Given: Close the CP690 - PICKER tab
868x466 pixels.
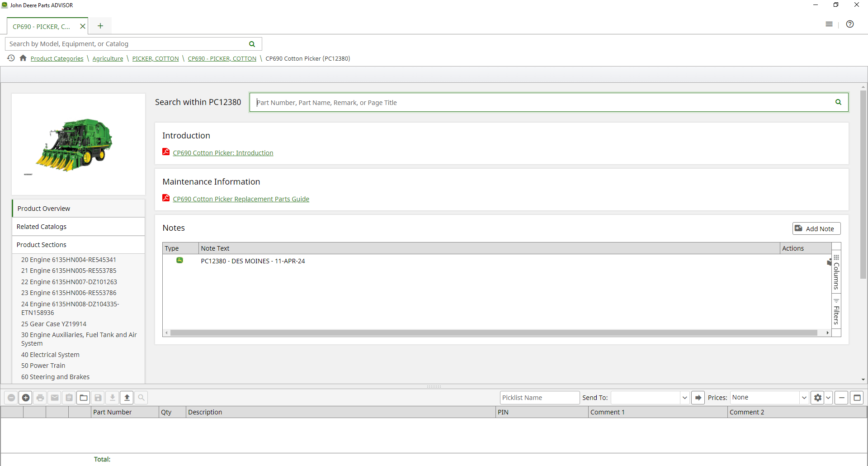Looking at the screenshot, I should click(83, 26).
